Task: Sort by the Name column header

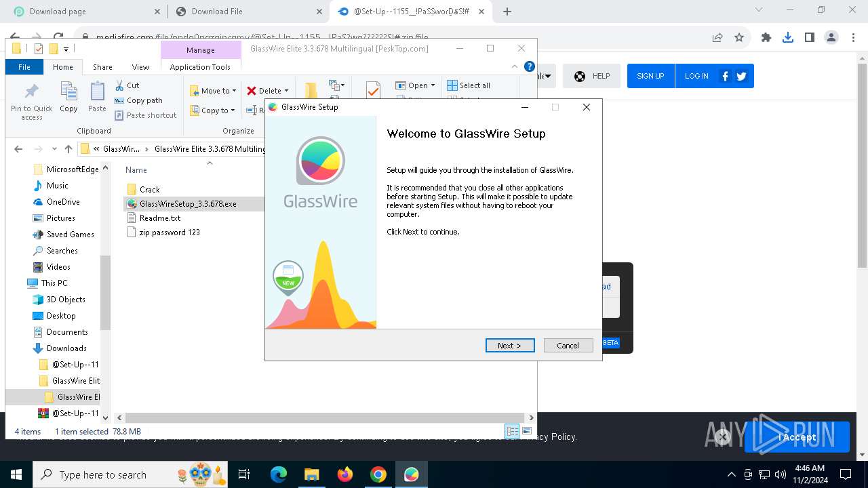Action: 136,170
